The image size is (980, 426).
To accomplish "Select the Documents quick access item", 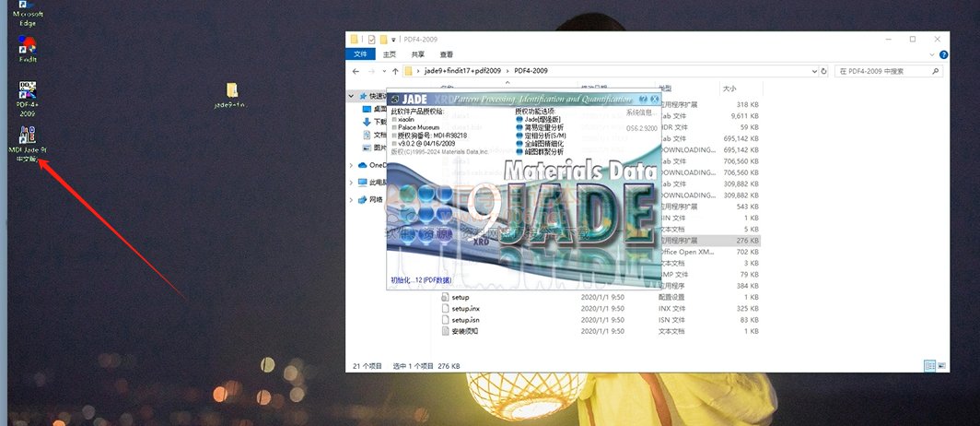I will point(375,136).
